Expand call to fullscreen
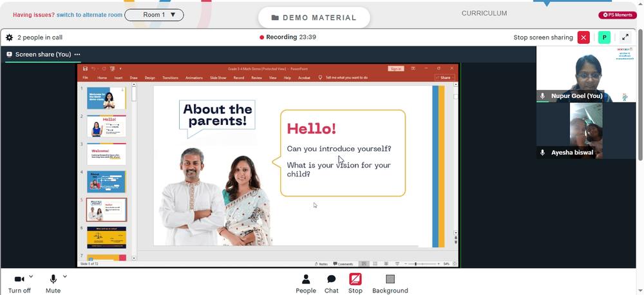Screen dimensions: 644x295 point(625,37)
